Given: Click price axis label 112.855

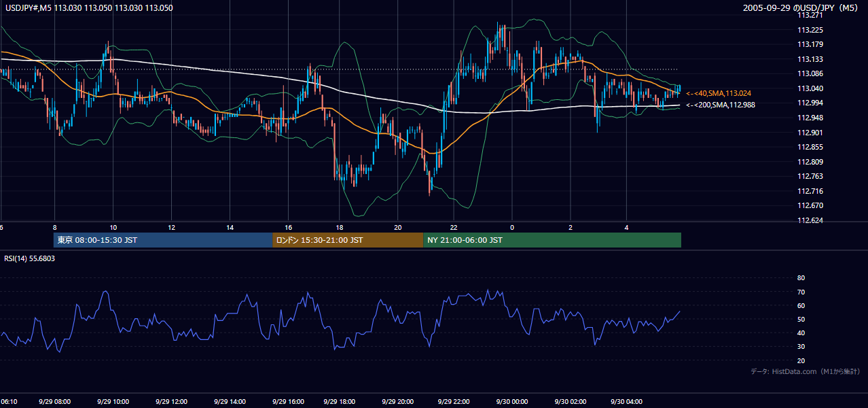Looking at the screenshot, I should [x=810, y=147].
